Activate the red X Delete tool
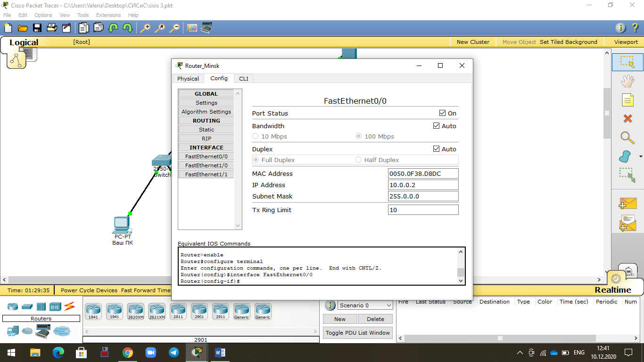This screenshot has width=644, height=362. [627, 118]
